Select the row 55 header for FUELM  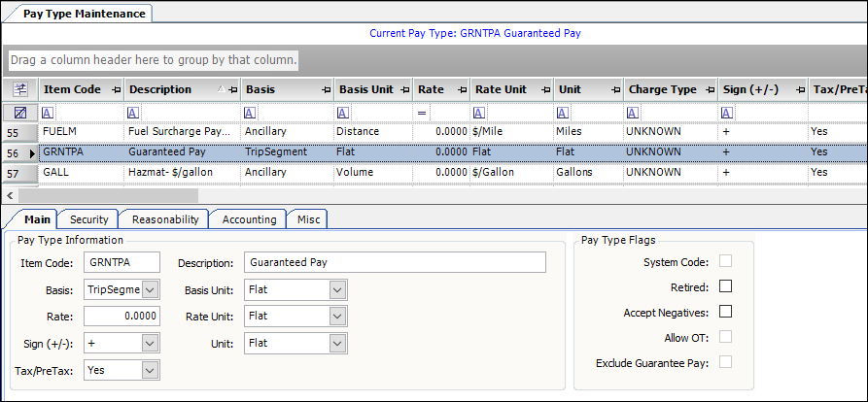(x=19, y=131)
